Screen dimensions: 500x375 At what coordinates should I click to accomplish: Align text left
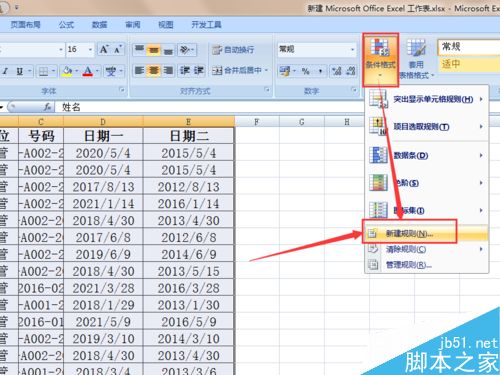pos(139,71)
